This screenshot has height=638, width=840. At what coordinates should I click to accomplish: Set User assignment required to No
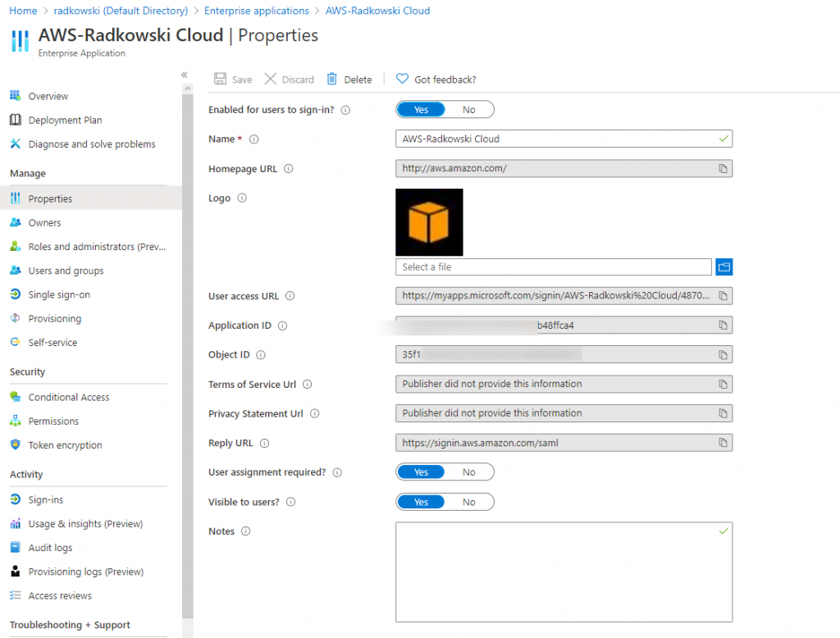468,472
